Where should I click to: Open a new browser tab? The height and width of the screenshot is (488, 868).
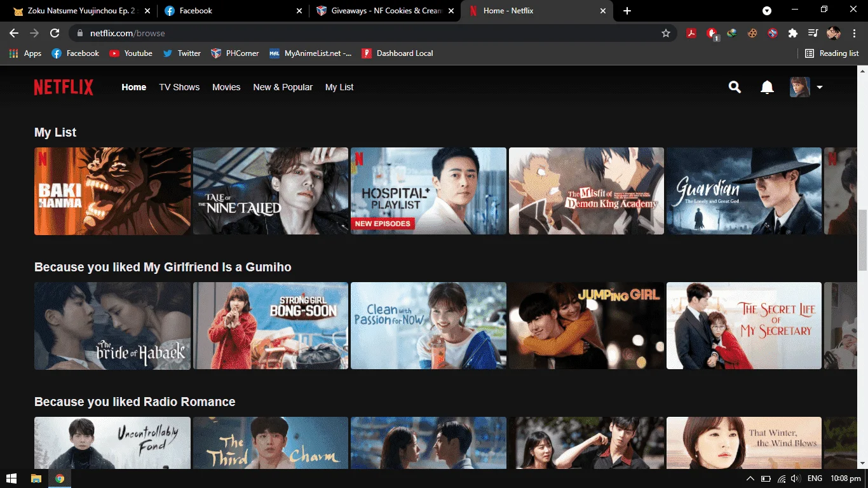click(627, 11)
